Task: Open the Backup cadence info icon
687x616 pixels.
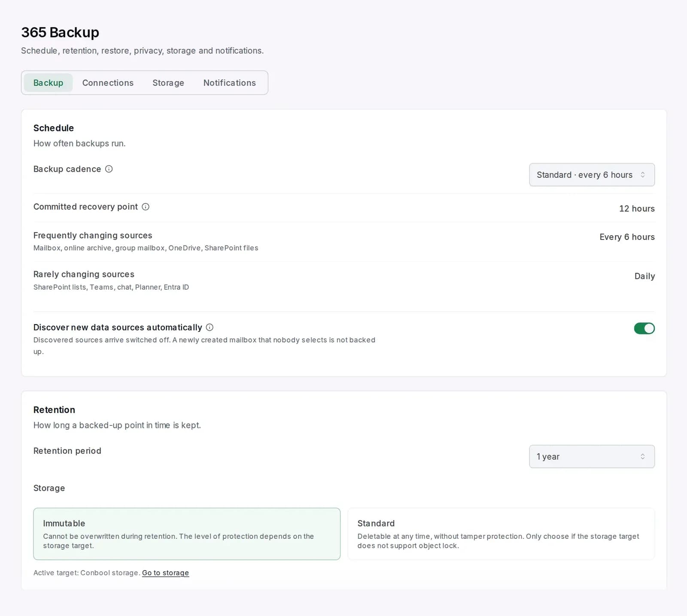Action: pos(109,169)
